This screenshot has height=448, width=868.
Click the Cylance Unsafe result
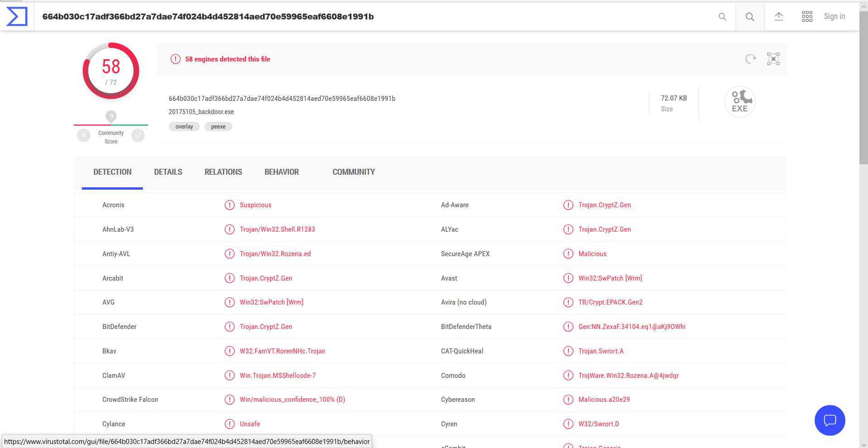tap(250, 424)
